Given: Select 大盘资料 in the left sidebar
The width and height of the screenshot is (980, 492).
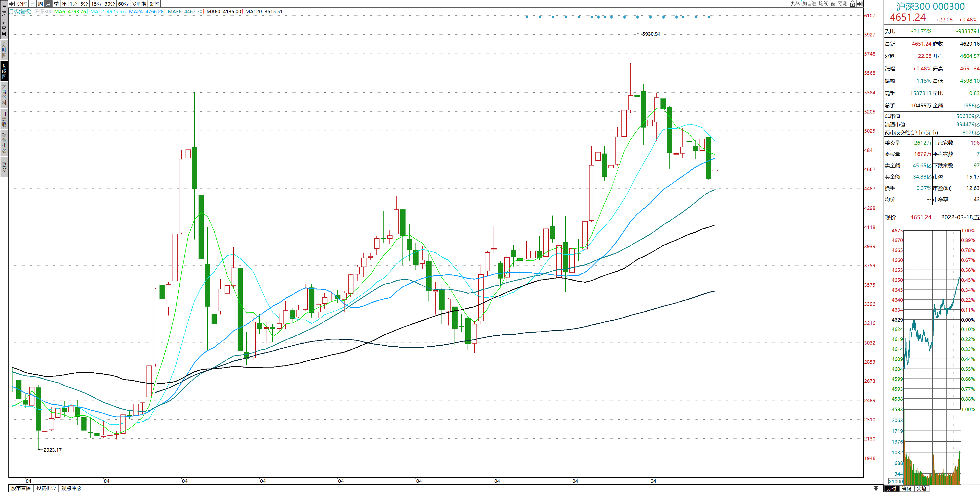Looking at the screenshot, I should click(4, 94).
